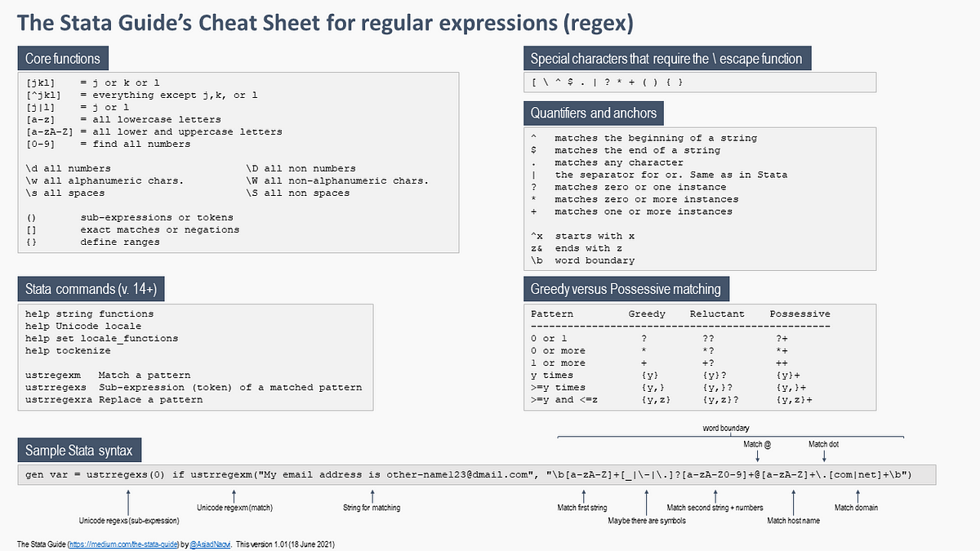980x551 pixels.
Task: Click the 'gen var = ustrregexs(0)' code
Action: pos(95,474)
